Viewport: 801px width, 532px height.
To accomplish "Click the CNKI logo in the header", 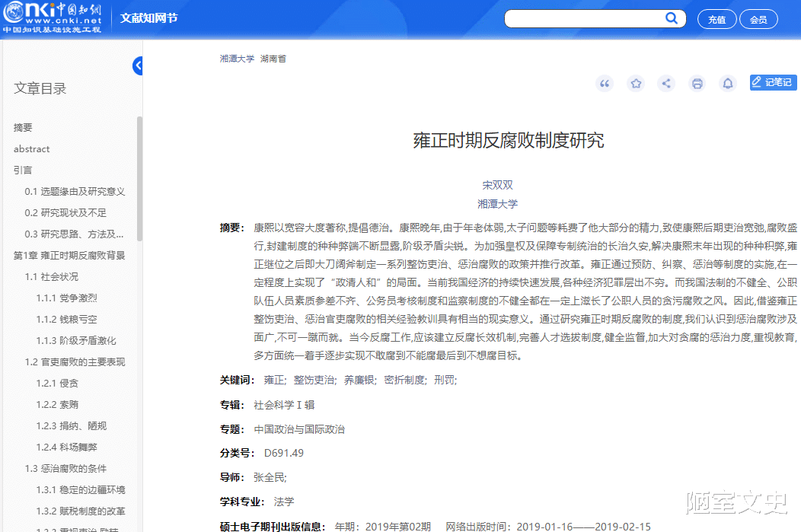I will point(53,18).
